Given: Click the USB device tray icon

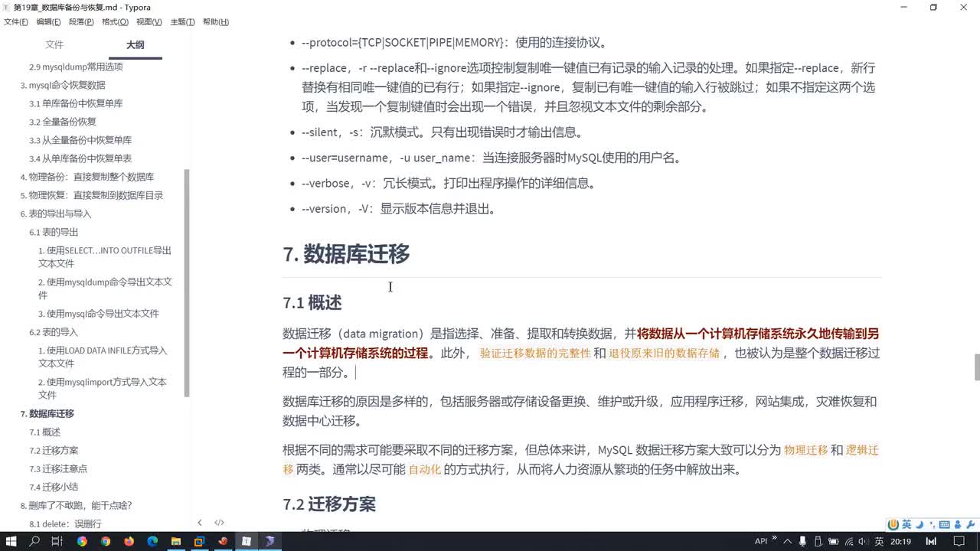Looking at the screenshot, I should click(x=818, y=541).
